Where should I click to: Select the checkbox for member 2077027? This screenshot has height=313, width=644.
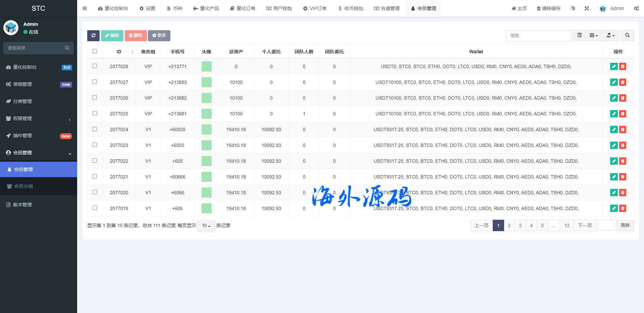coord(95,82)
